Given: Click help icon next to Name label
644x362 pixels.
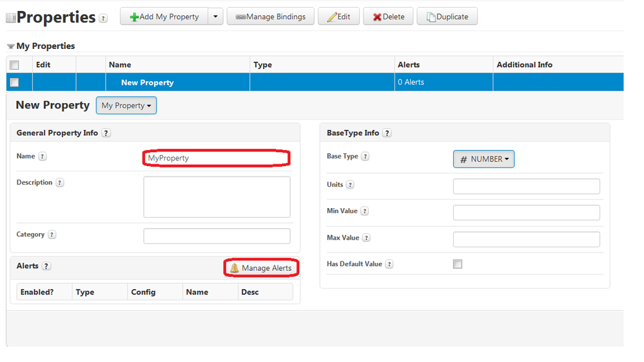Looking at the screenshot, I should [43, 157].
